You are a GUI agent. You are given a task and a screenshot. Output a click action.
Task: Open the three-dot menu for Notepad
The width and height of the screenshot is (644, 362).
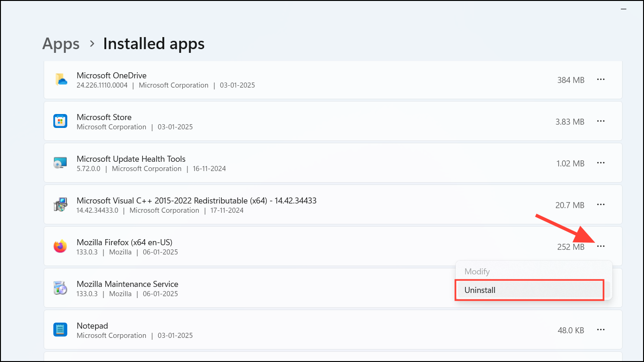601,330
